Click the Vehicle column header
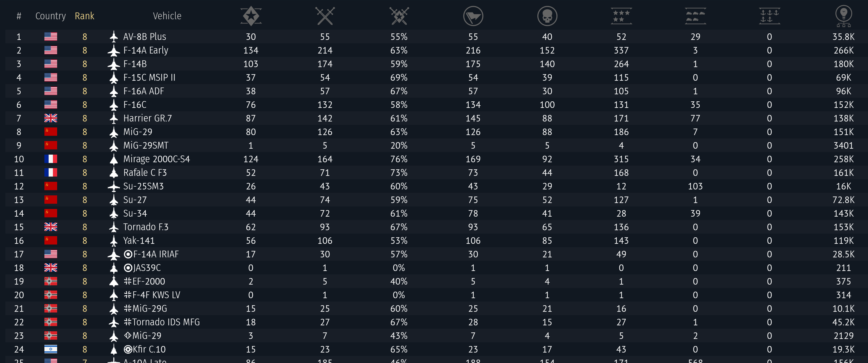The width and height of the screenshot is (868, 363). [x=167, y=16]
